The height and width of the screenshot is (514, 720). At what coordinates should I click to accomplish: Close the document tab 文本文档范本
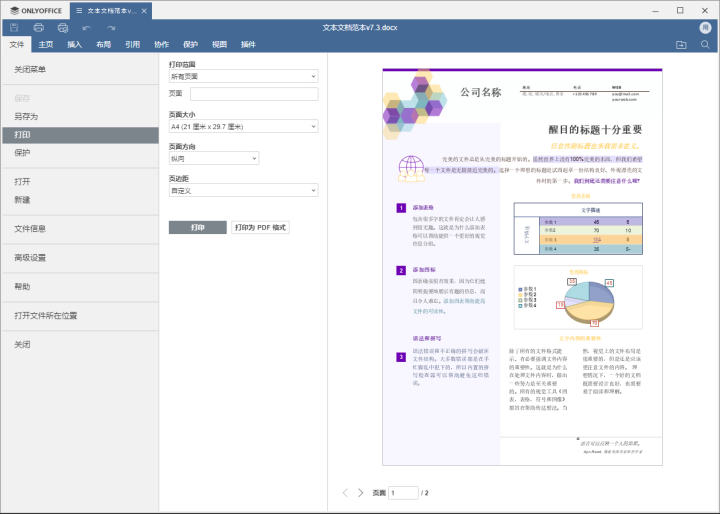pos(144,11)
